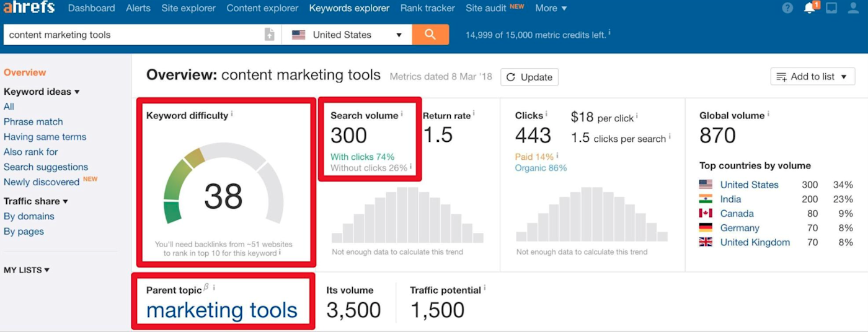The image size is (868, 332).
Task: Click the Canada flag icon
Action: pos(706,213)
